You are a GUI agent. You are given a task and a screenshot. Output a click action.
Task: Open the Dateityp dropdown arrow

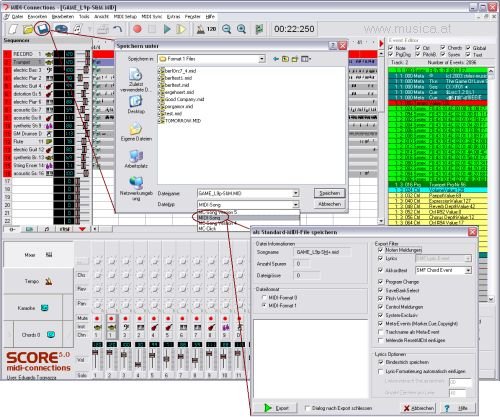coord(295,205)
